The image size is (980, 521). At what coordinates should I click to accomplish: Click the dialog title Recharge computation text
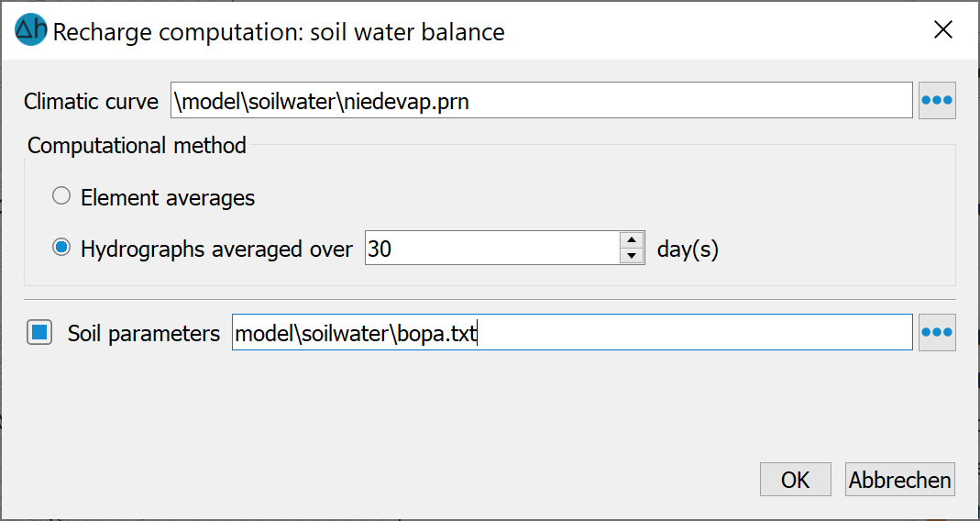tap(279, 32)
